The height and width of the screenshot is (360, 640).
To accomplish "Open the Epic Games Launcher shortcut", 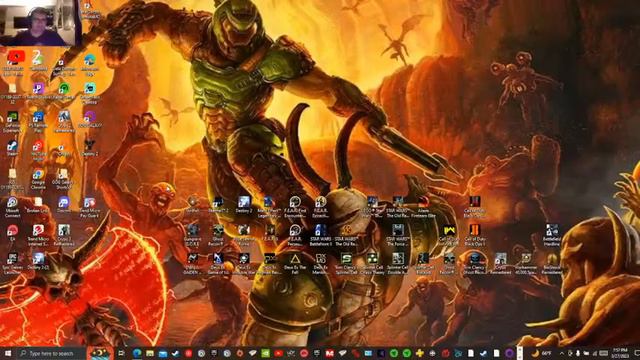I will 12,263.
